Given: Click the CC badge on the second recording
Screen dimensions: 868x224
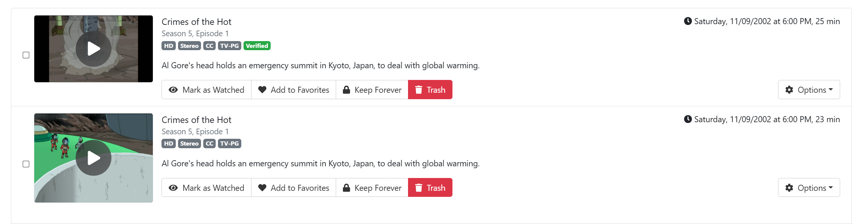Looking at the screenshot, I should pos(209,144).
